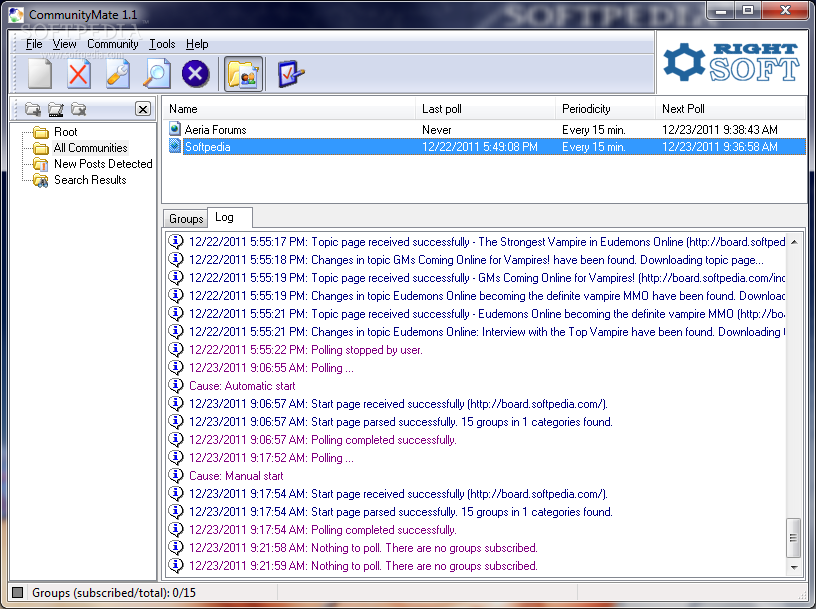Click the first folder icon in tree toolbar

click(x=33, y=109)
